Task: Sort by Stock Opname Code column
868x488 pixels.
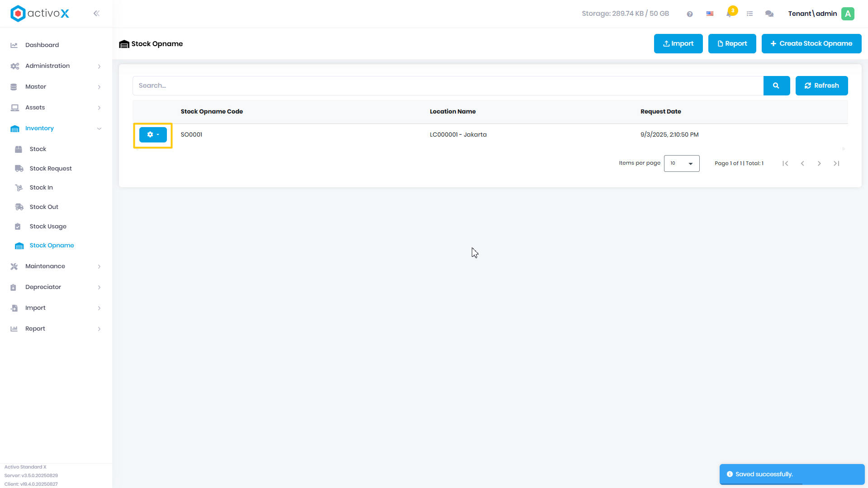Action: point(212,112)
